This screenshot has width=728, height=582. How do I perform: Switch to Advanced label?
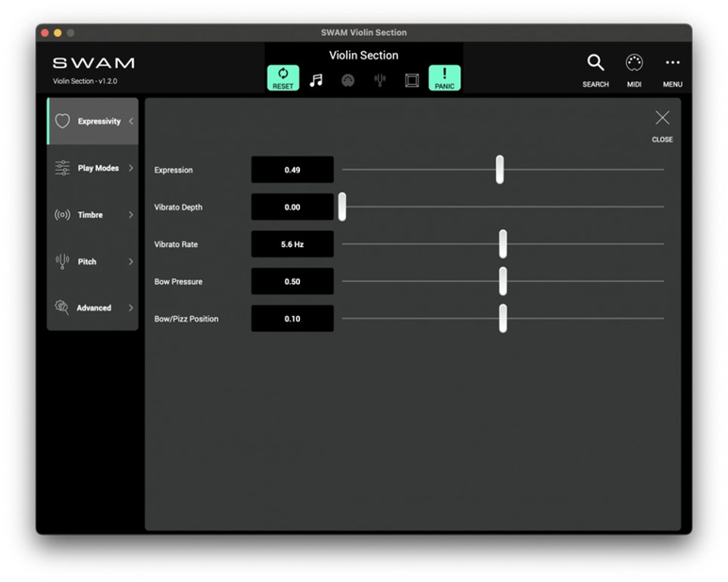point(93,308)
